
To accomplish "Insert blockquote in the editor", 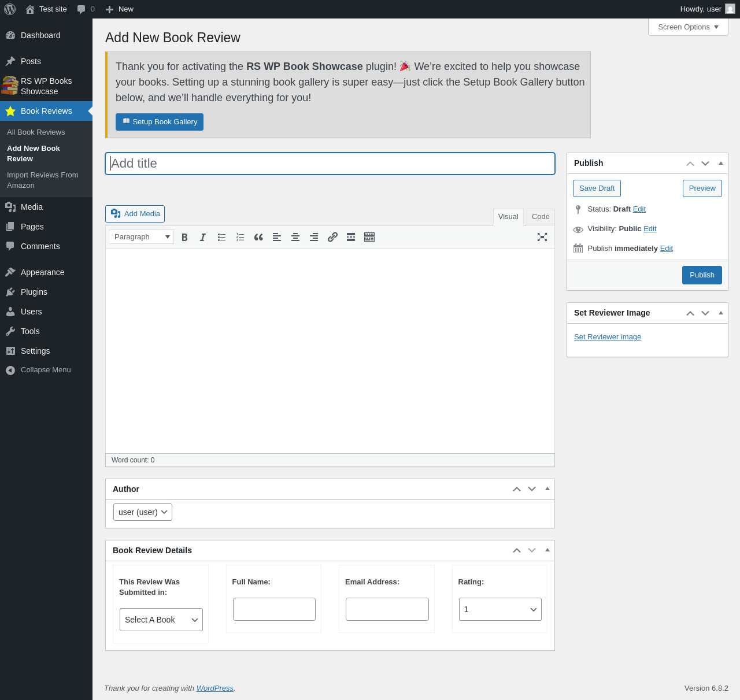I will coord(258,237).
